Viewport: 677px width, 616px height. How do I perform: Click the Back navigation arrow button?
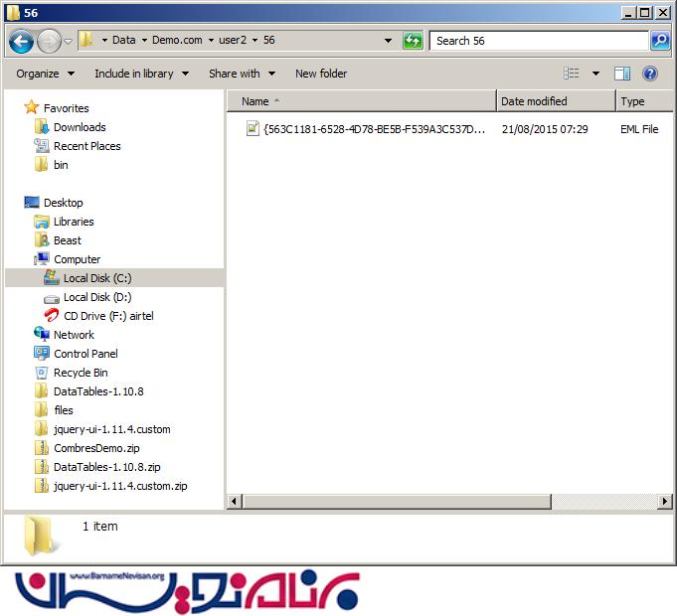click(x=21, y=42)
